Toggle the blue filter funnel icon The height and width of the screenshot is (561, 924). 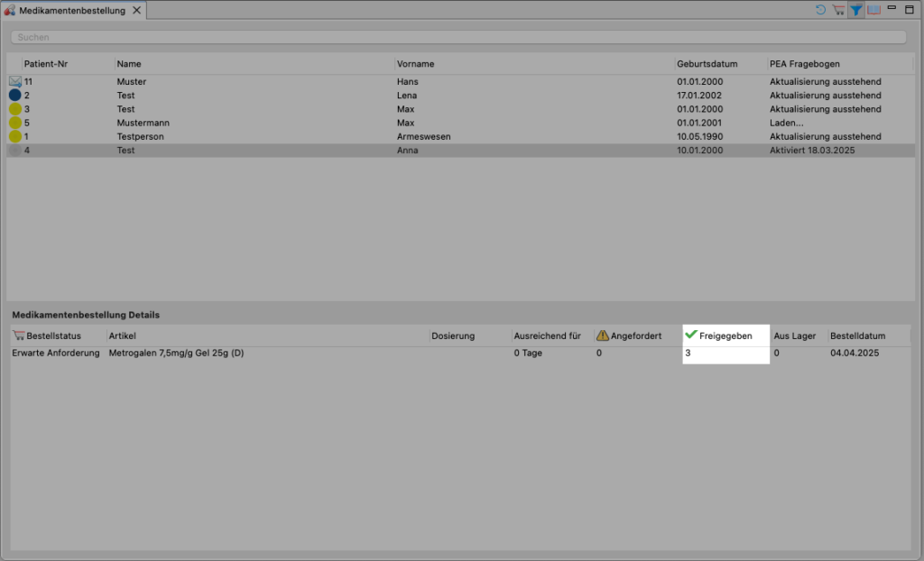(855, 10)
